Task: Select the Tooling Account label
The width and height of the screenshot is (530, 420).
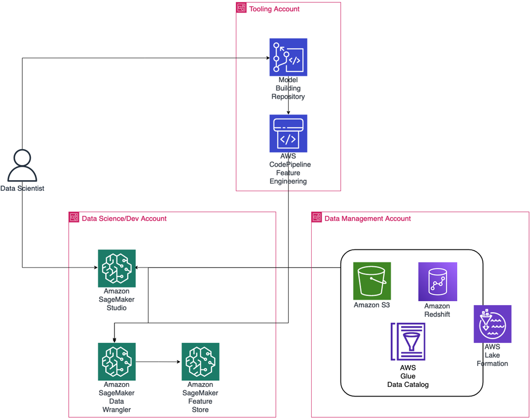Action: click(275, 9)
